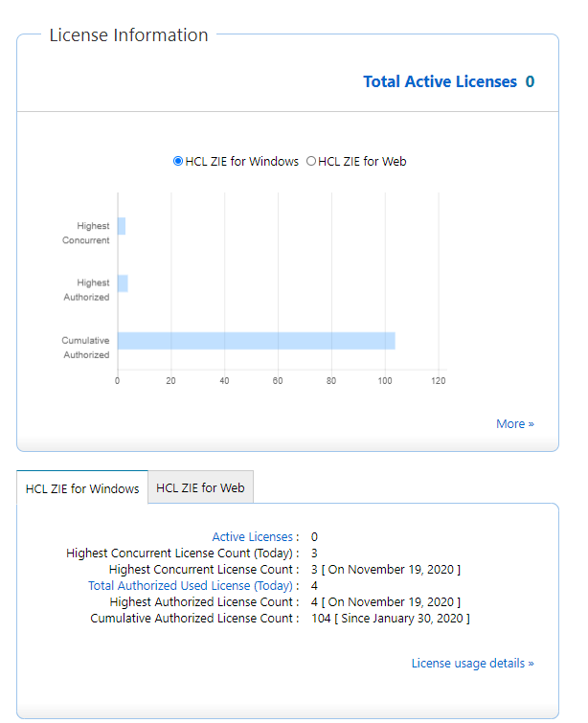Select the HCL ZIE for Web radio button
588x723 pixels.
[311, 162]
